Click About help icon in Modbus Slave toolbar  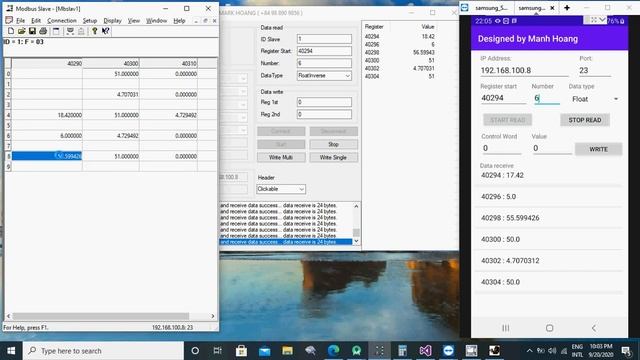point(94,31)
